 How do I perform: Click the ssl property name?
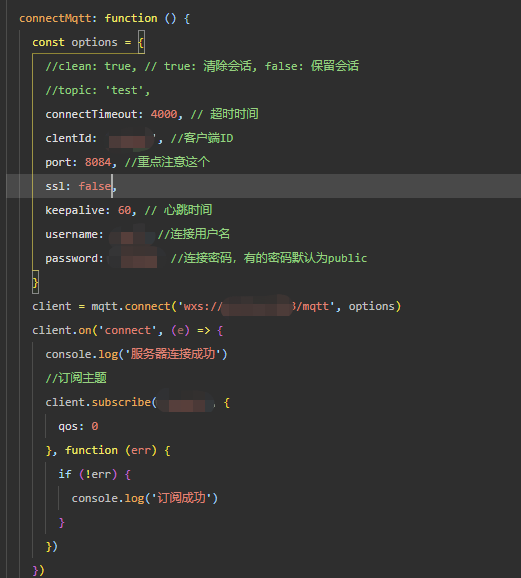[55, 186]
